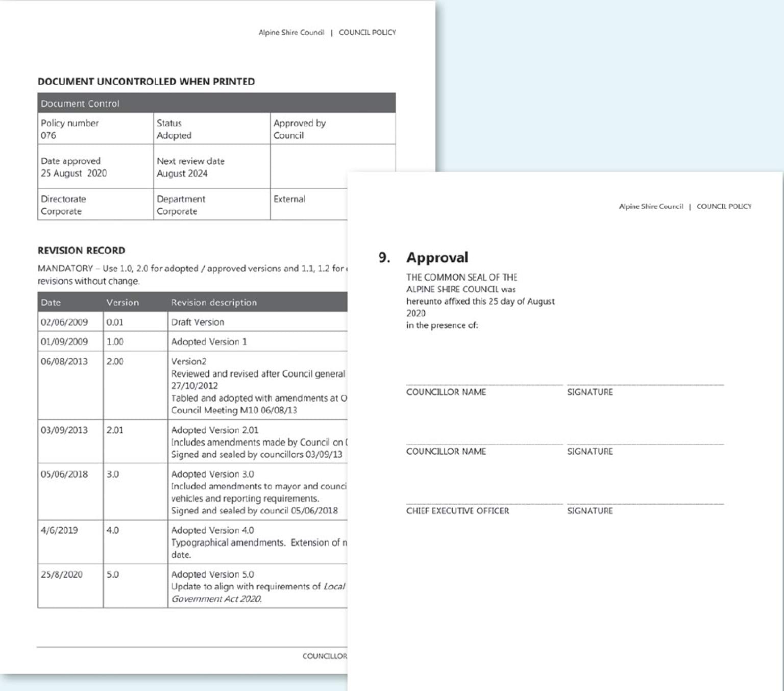The image size is (784, 691).
Task: Click date approved '25 August 2020'
Action: (x=74, y=173)
